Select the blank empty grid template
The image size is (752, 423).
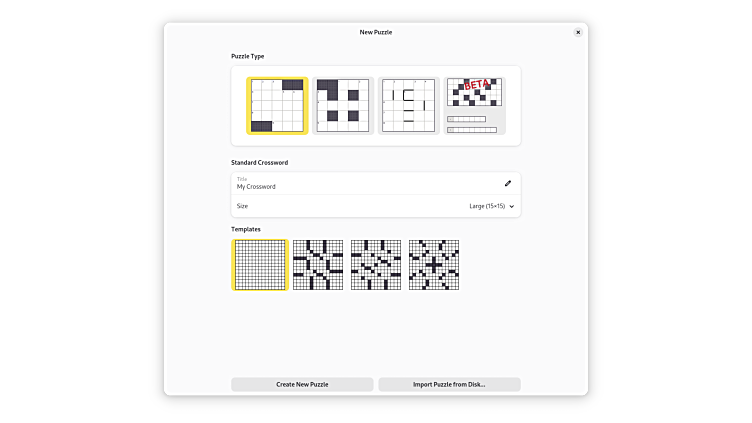pos(260,265)
